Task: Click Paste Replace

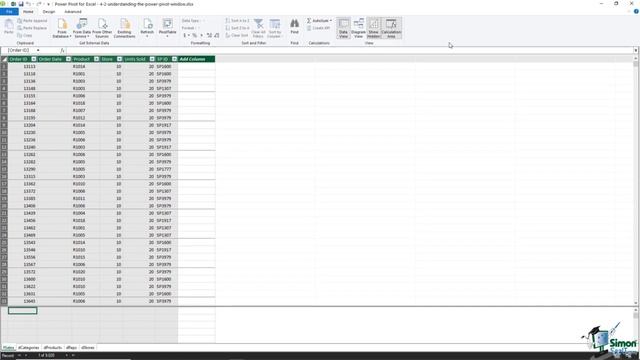Action: tap(32, 28)
